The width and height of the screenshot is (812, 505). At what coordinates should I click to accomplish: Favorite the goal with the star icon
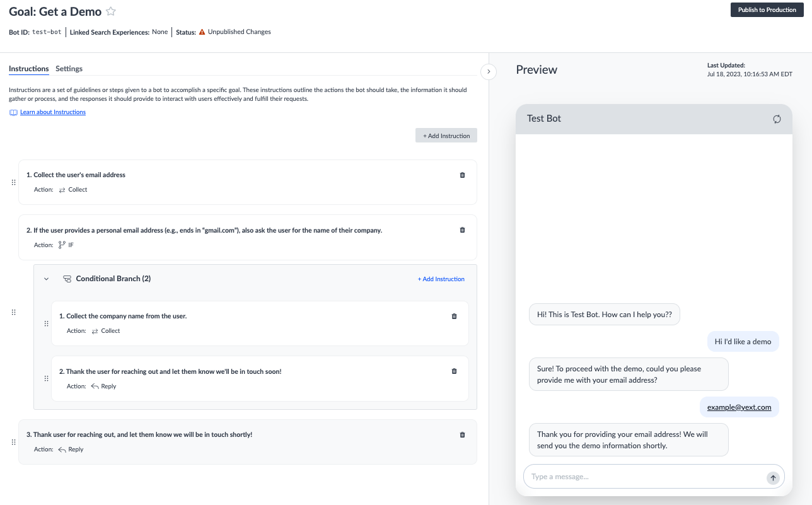pos(111,11)
